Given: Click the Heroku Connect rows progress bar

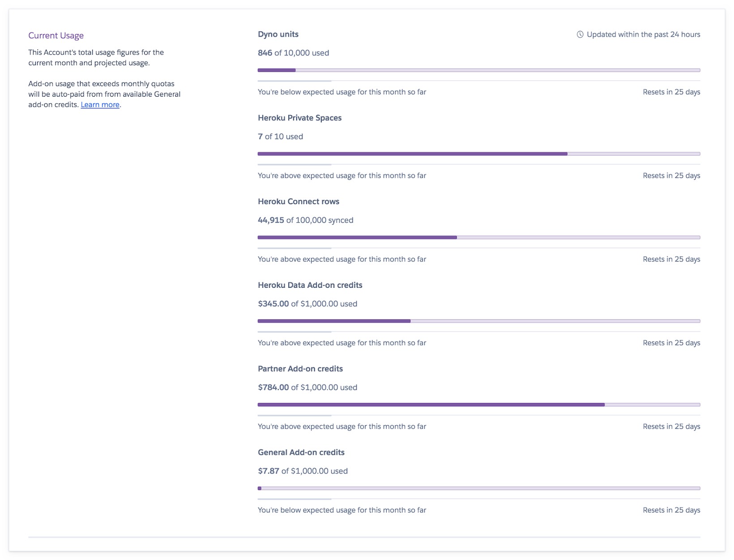Looking at the screenshot, I should coord(478,237).
